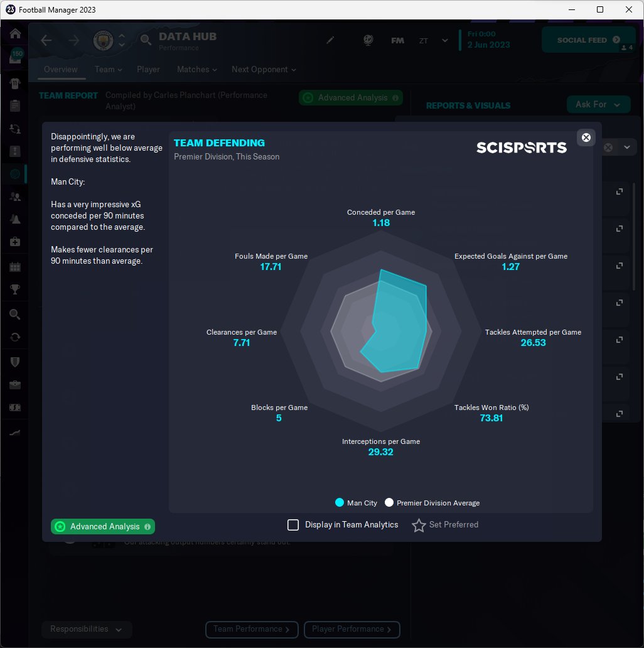Click Tackles Won Ratio value 73.81
644x648 pixels.
491,418
